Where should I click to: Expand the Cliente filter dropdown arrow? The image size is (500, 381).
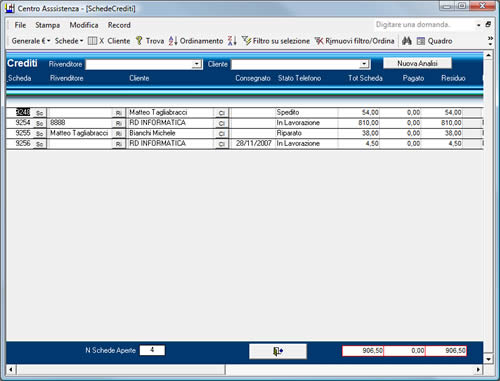point(364,64)
